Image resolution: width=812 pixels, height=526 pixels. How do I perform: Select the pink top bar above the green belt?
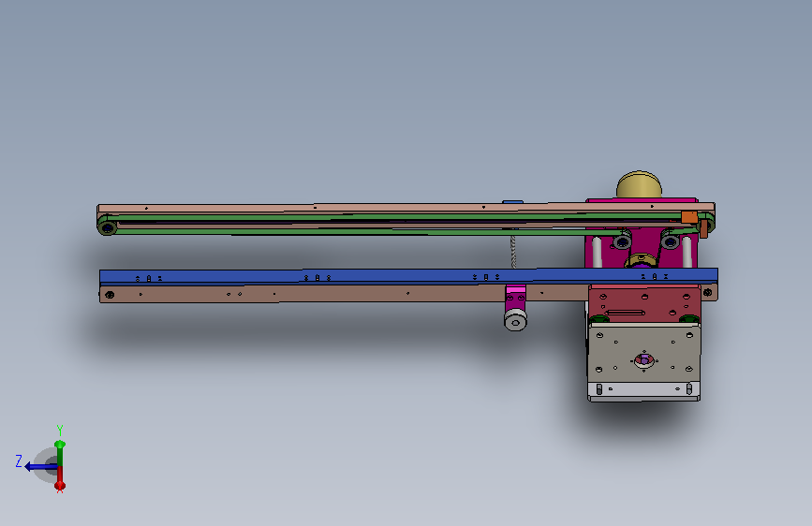[406, 208]
